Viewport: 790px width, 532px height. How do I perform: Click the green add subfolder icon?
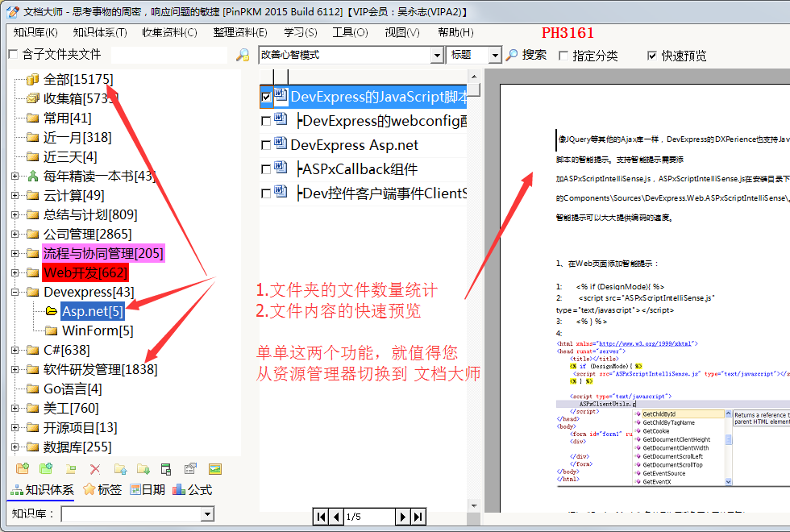click(x=47, y=469)
